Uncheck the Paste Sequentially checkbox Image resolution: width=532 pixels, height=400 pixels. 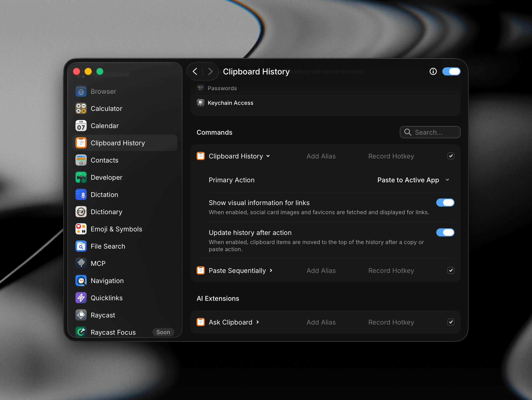tap(451, 271)
